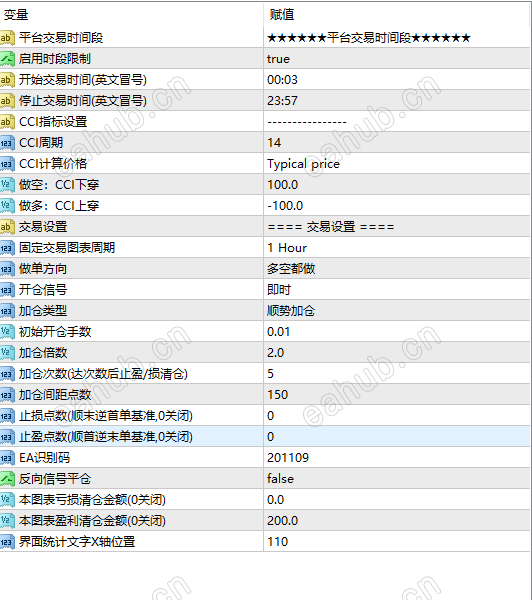Click the 123 icon beside 止盈点数
Screen dimensions: 532x600
click(x=7, y=437)
